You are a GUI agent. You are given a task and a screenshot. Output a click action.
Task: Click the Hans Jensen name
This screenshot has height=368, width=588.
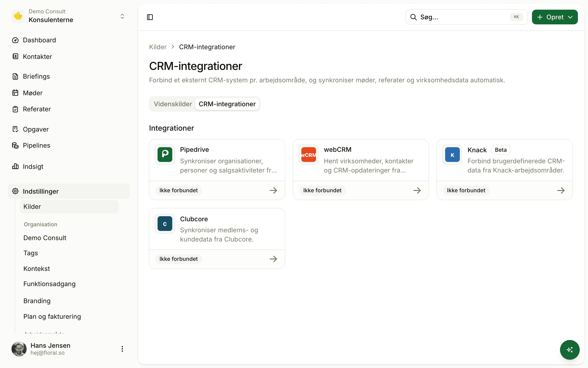click(51, 345)
